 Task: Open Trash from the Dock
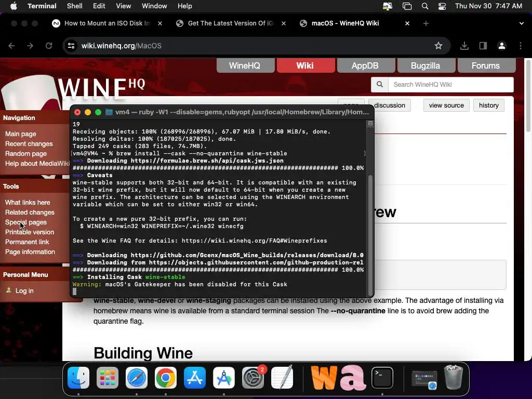coord(454,377)
